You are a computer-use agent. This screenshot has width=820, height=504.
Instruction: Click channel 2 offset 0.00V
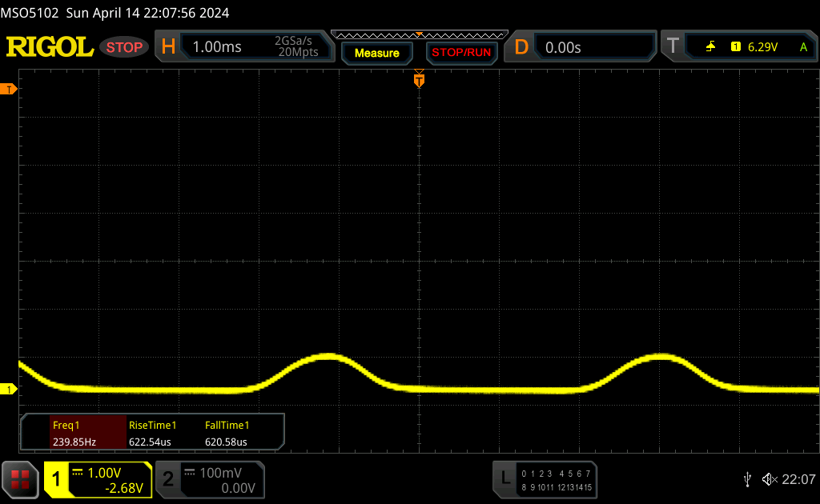coord(238,488)
